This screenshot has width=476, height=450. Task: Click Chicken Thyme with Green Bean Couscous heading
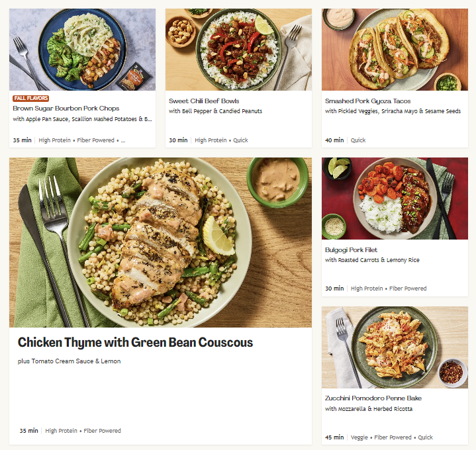(135, 343)
